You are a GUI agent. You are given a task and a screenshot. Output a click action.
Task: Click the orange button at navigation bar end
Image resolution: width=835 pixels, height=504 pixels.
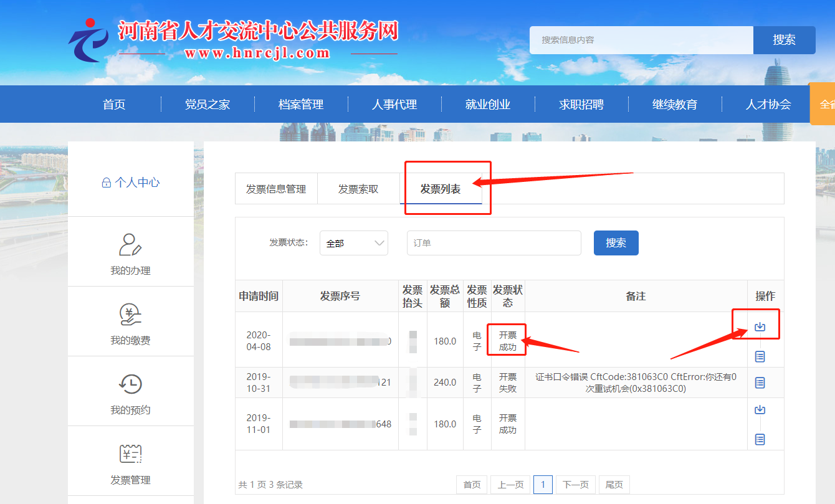coord(822,104)
